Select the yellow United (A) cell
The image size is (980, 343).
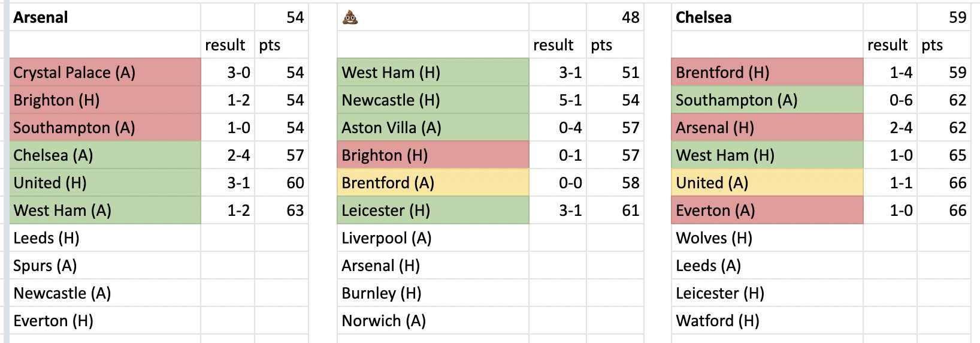(x=767, y=183)
